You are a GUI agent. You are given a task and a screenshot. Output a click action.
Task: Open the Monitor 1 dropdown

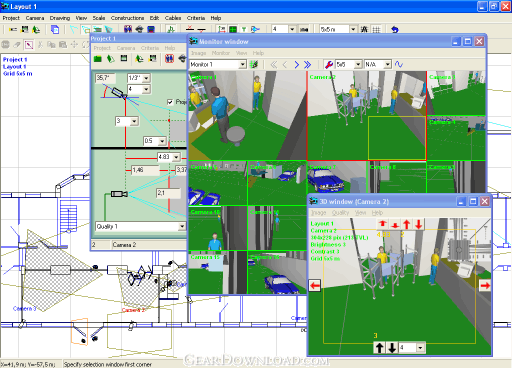(x=243, y=64)
